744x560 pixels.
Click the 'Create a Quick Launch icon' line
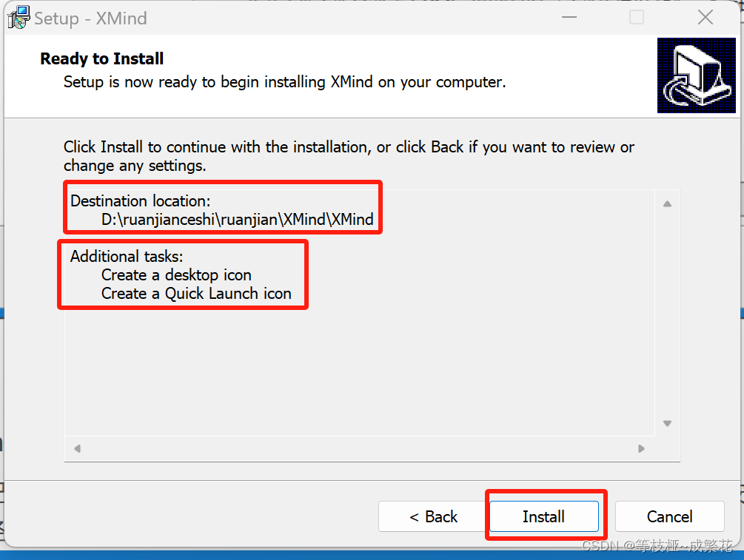196,294
